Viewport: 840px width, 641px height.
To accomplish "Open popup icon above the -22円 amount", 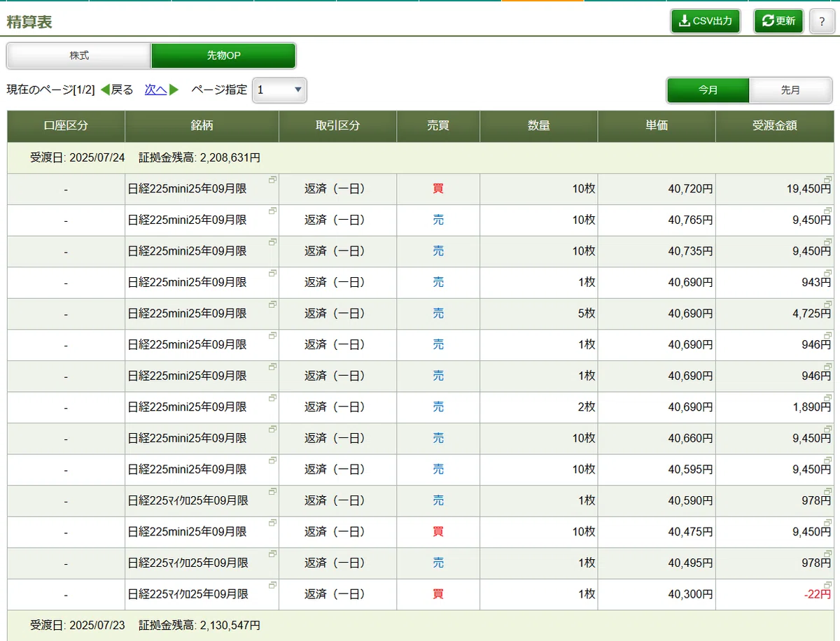I will tap(828, 584).
